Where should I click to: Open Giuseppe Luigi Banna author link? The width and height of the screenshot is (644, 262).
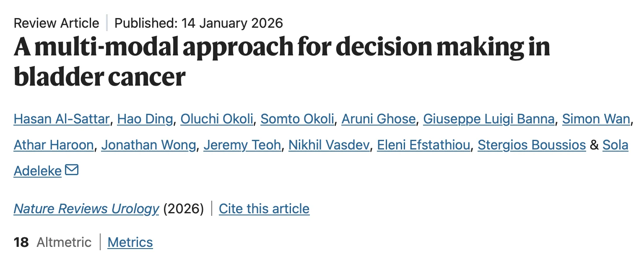click(489, 119)
